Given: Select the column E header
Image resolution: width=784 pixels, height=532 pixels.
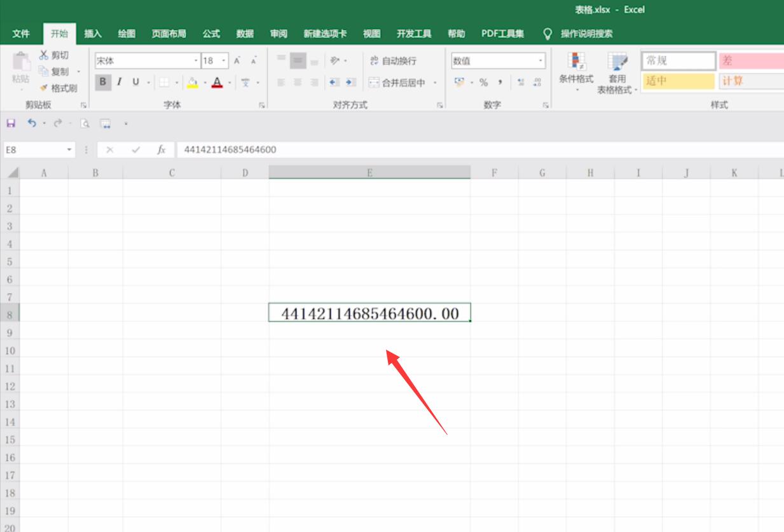Looking at the screenshot, I should click(369, 172).
